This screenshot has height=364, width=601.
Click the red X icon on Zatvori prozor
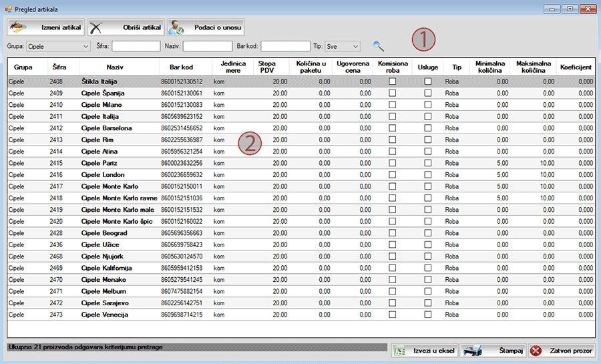536,351
